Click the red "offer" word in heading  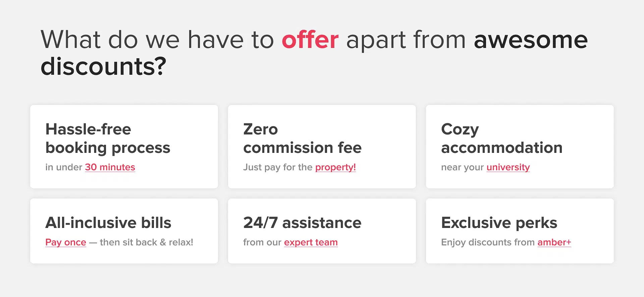[310, 40]
